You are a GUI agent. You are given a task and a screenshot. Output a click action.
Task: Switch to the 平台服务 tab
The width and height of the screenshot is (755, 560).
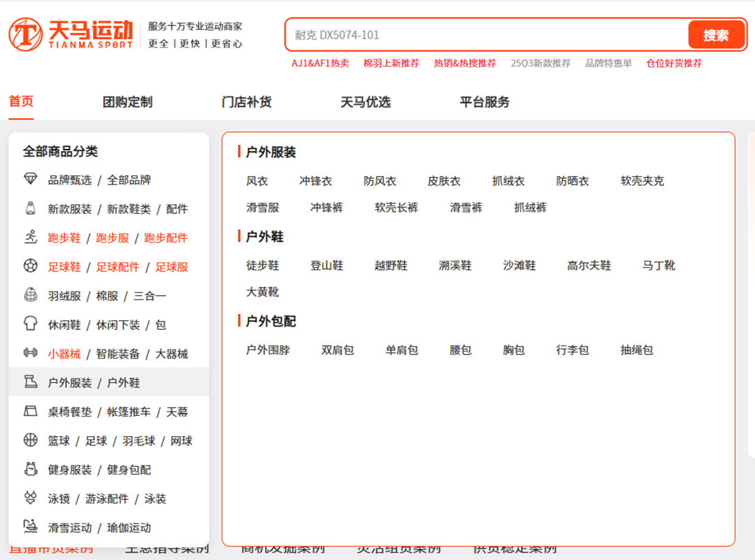click(x=484, y=101)
